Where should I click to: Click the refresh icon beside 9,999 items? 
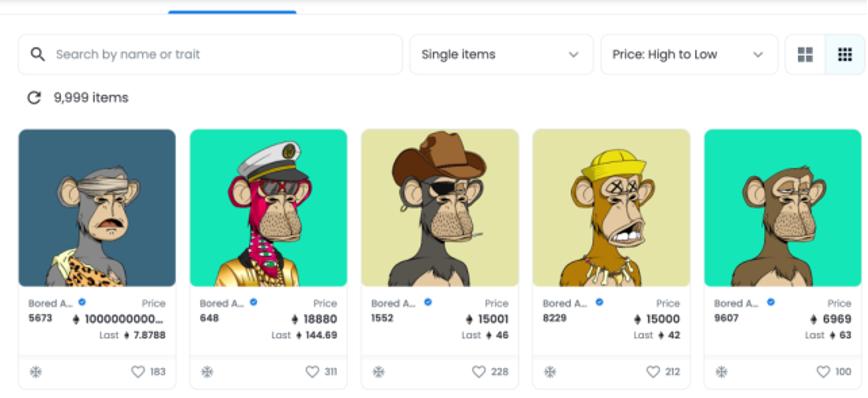point(34,98)
